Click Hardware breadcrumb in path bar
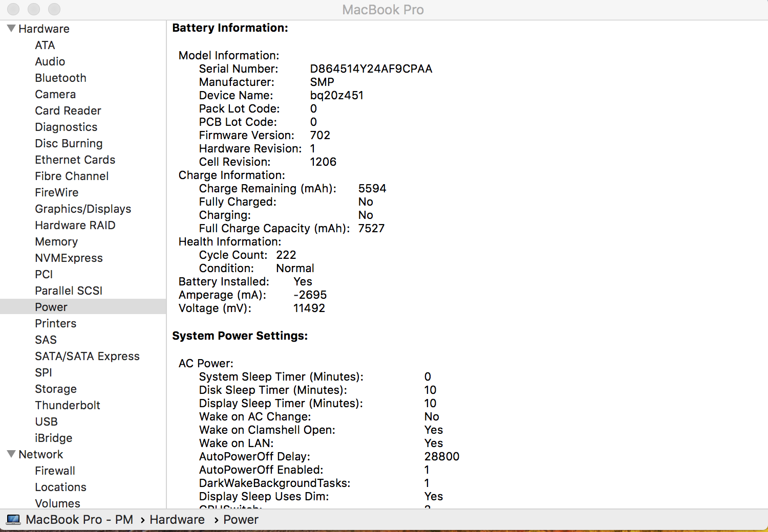The height and width of the screenshot is (532, 768). point(177,520)
